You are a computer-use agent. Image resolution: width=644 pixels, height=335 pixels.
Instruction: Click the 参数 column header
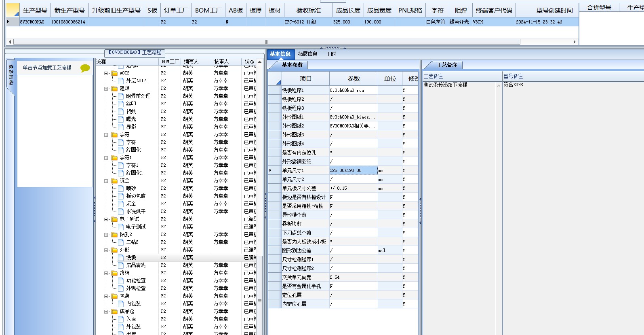click(x=354, y=78)
